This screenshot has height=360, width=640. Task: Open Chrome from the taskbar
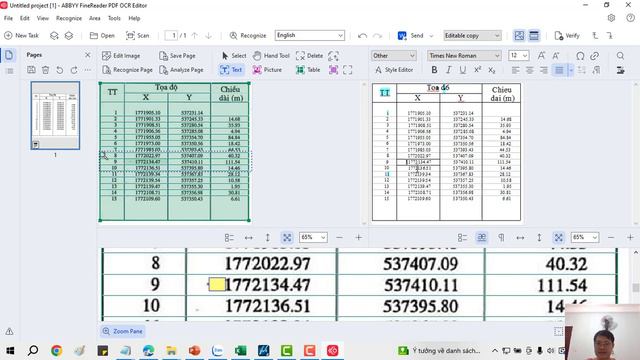point(56,351)
